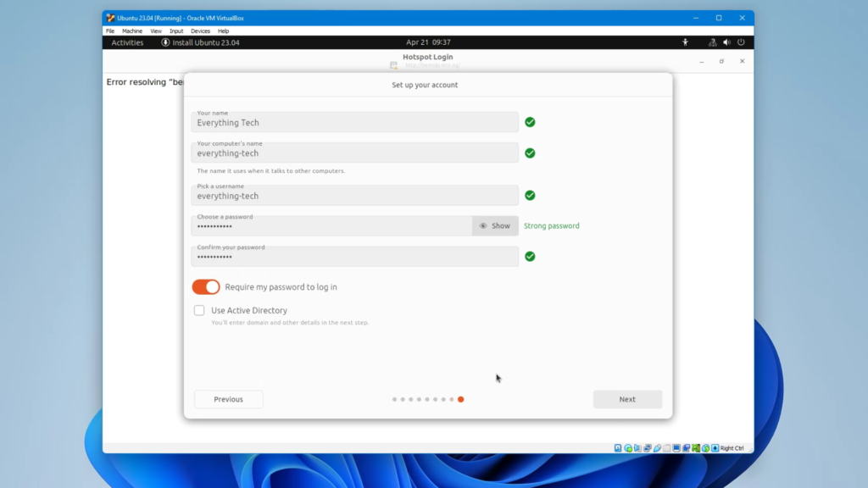Click the optical drive indicator in VirtualBox status bar
The image size is (868, 488).
coord(628,448)
